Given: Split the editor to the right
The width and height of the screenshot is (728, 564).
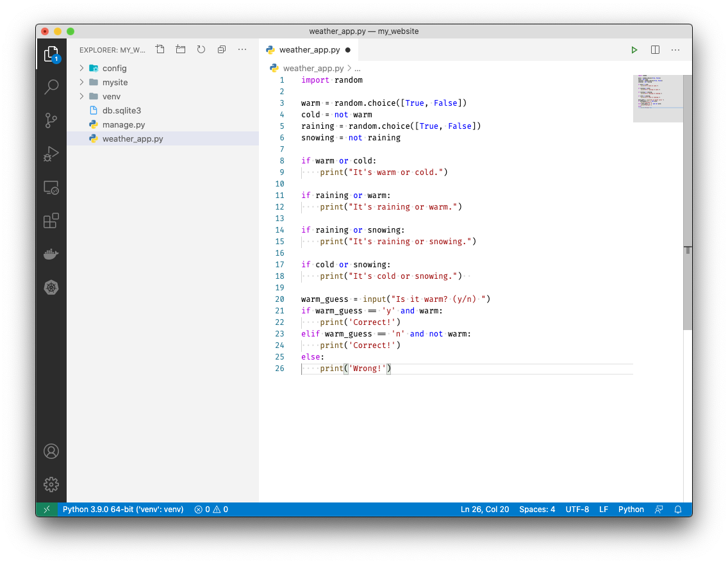Looking at the screenshot, I should coord(655,50).
